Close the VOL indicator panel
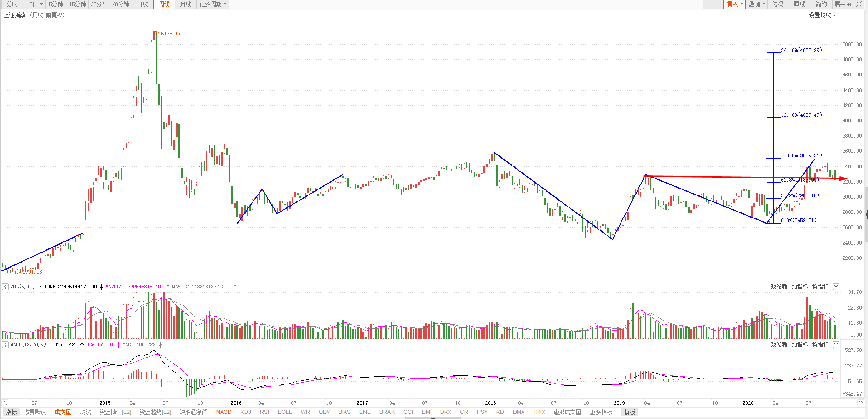The height and width of the screenshot is (419, 868). (836, 287)
